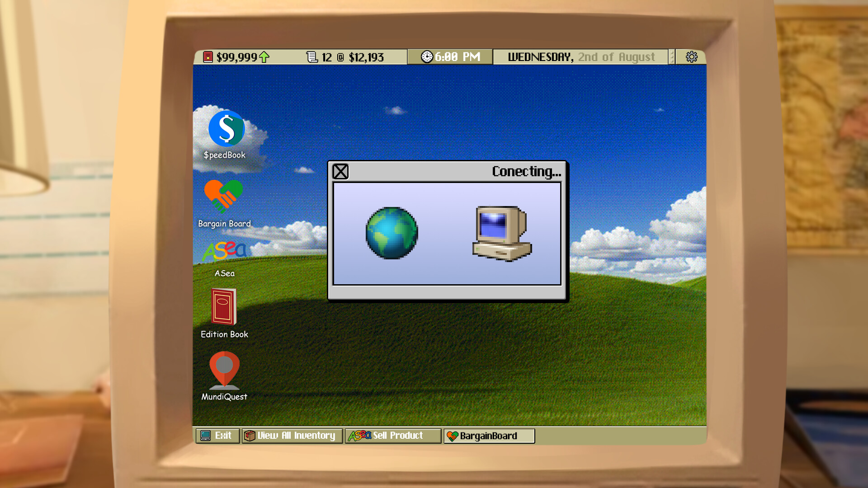868x488 pixels.
Task: Open View All Inventory
Action: coord(292,435)
